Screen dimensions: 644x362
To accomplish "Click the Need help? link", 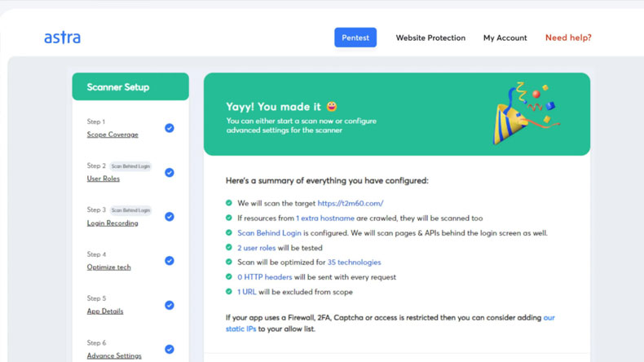I will click(568, 38).
